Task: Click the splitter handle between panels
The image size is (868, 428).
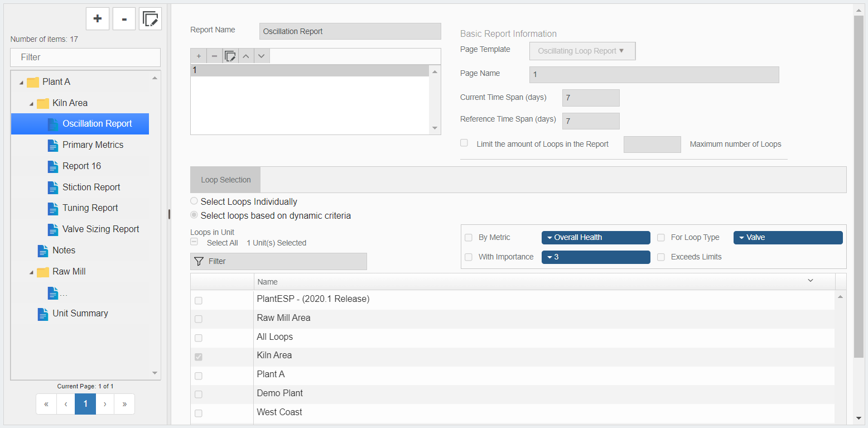Action: 169,214
